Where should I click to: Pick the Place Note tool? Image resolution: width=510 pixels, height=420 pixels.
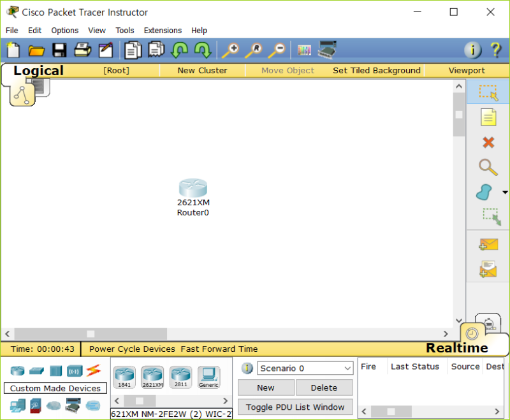point(488,117)
